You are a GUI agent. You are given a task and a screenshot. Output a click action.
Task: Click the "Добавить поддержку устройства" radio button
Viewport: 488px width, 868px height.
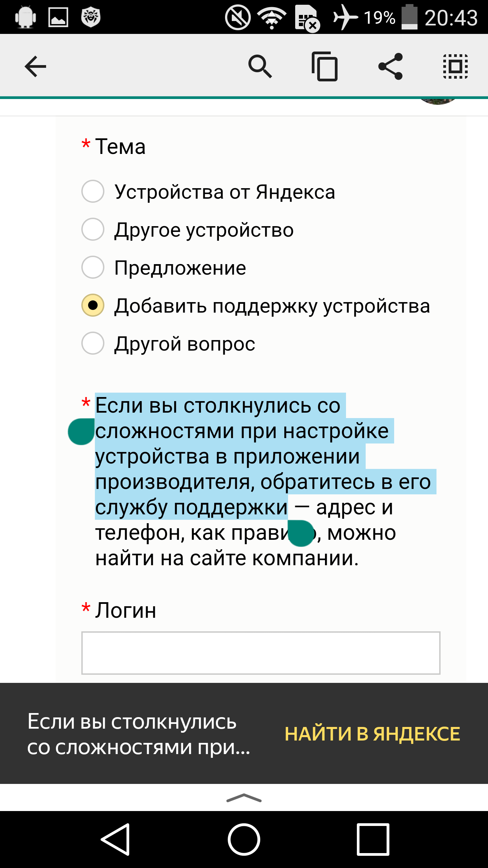[93, 305]
